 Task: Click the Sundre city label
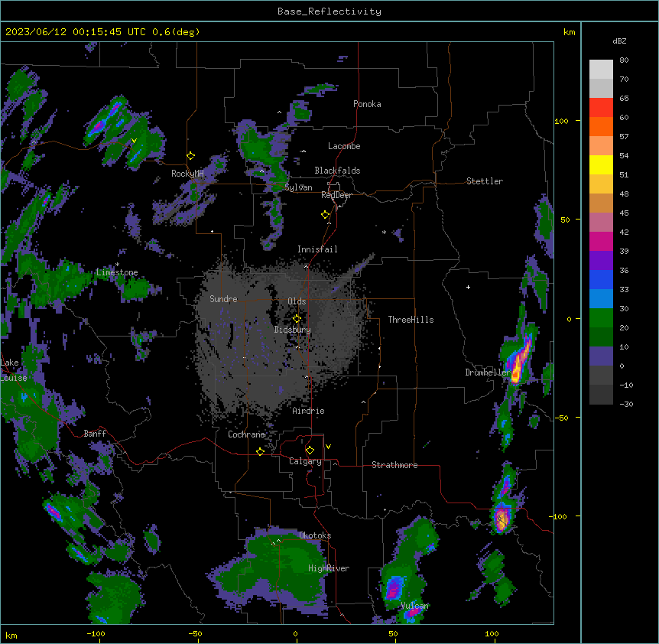tap(223, 299)
